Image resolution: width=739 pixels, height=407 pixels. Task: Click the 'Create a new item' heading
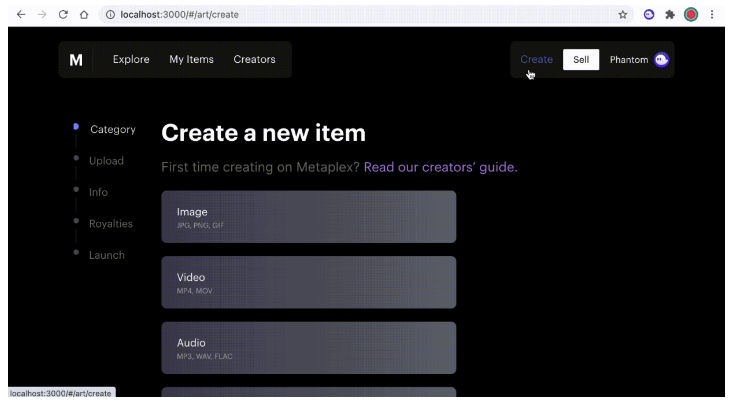pos(263,133)
